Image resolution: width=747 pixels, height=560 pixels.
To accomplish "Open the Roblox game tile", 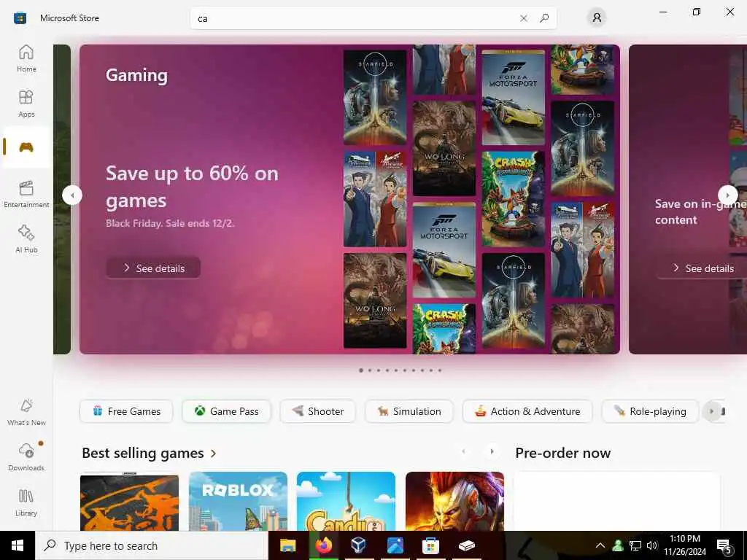I will point(239,501).
